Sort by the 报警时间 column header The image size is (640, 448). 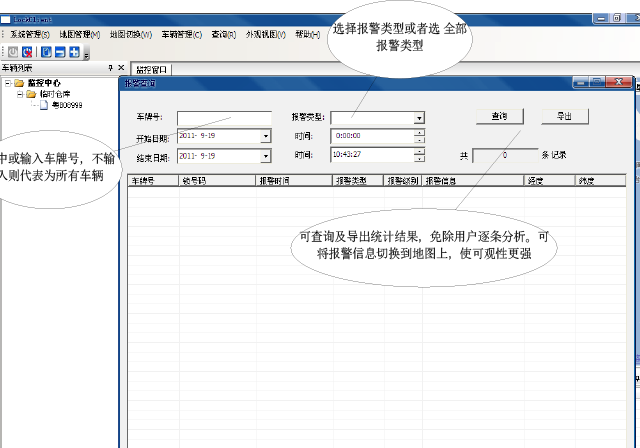click(294, 181)
